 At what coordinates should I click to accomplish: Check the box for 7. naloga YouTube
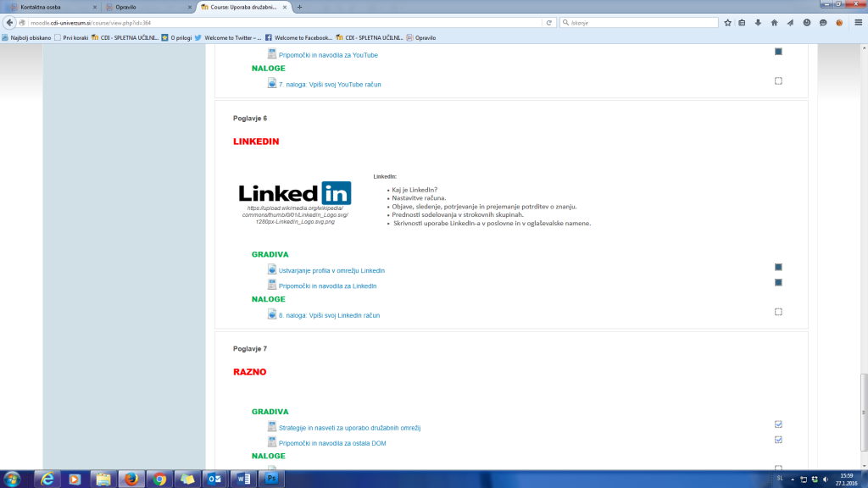coord(778,81)
